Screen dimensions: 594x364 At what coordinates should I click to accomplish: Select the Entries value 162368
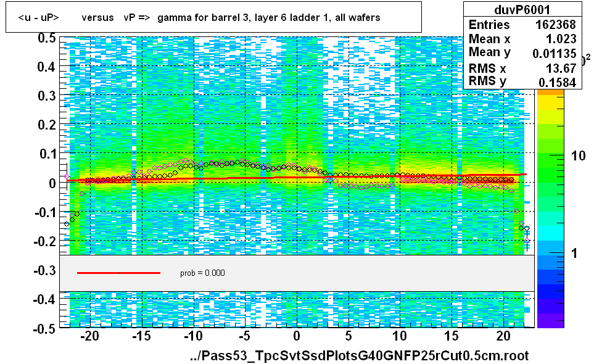(555, 25)
